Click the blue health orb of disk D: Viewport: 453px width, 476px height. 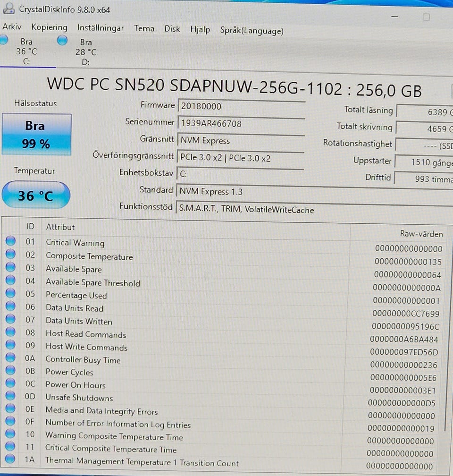tap(62, 41)
